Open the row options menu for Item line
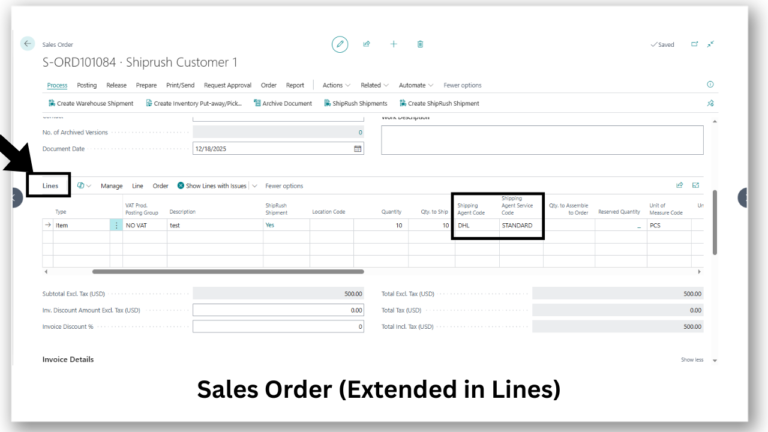 [x=116, y=225]
